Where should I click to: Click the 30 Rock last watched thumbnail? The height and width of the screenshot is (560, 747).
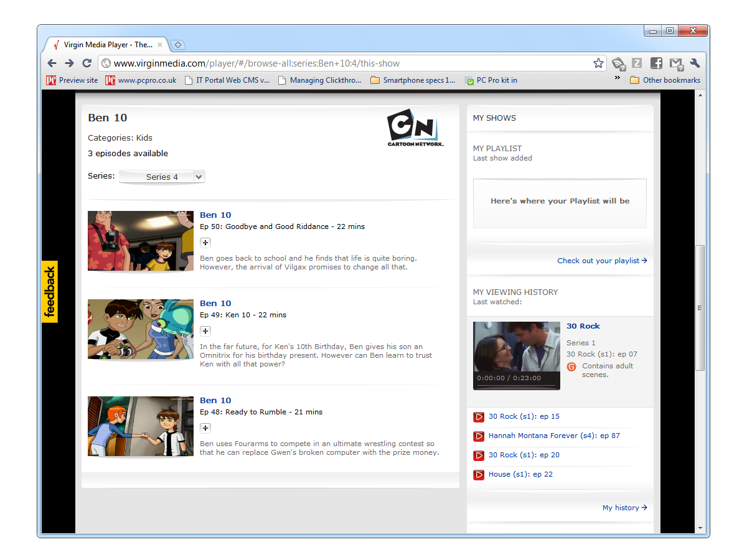pyautogui.click(x=517, y=355)
